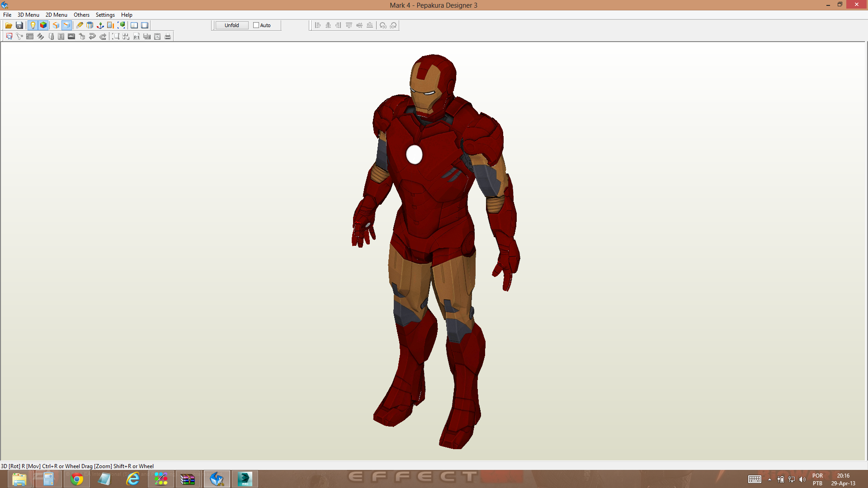Screen dimensions: 868x488
Task: Rotate 90 degrees clockwise icon
Action: pos(393,25)
